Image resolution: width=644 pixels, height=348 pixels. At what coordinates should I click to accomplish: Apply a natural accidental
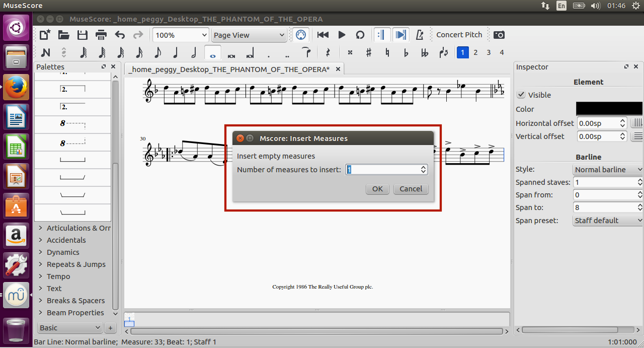(387, 52)
